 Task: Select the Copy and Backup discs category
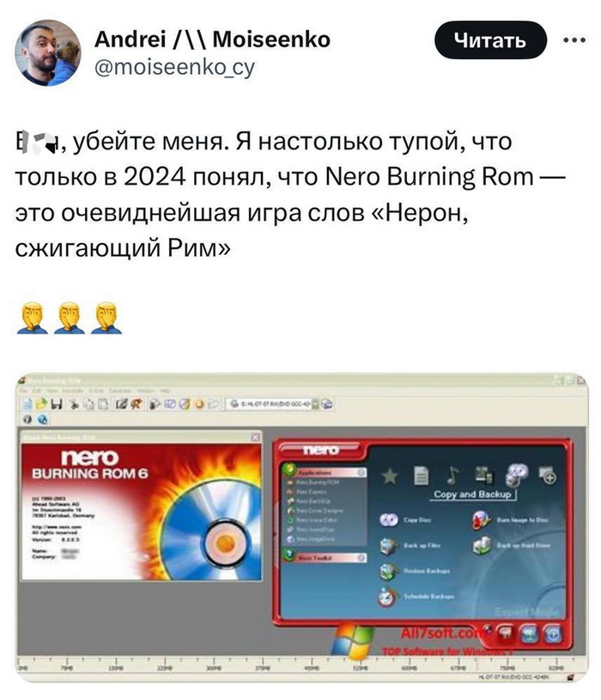[516, 474]
